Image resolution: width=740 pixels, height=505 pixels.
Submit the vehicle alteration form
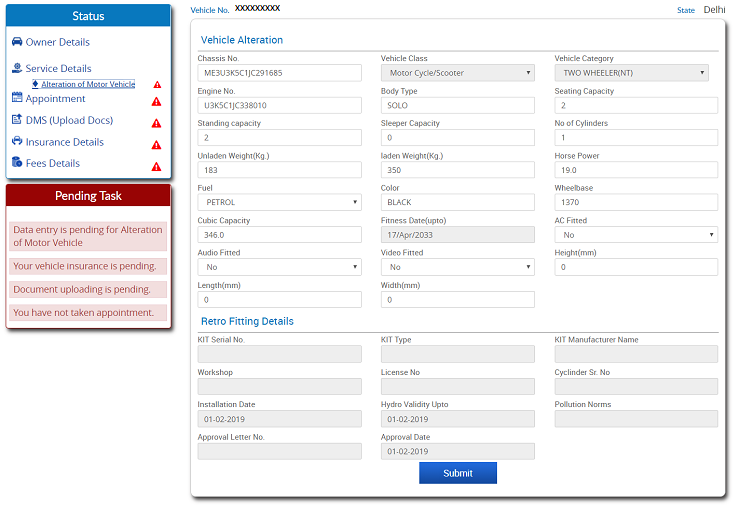458,473
